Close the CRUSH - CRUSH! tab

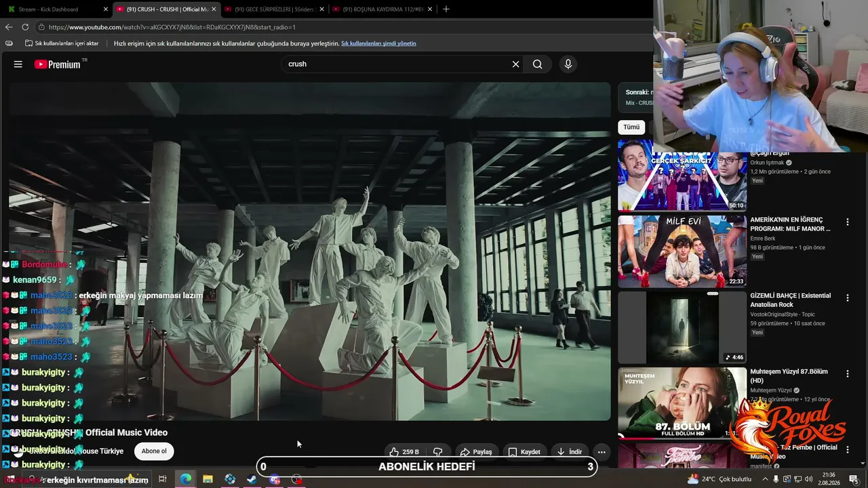click(x=214, y=9)
